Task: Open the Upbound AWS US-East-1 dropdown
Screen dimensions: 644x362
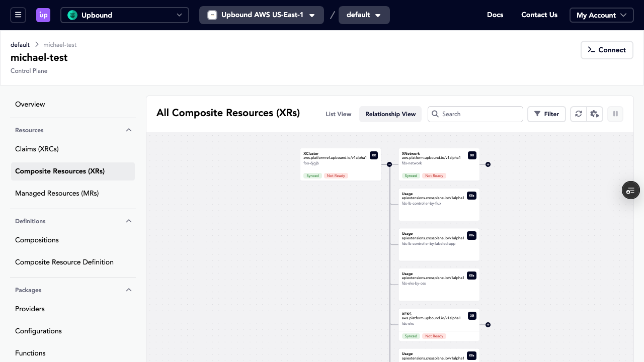Action: tap(261, 15)
